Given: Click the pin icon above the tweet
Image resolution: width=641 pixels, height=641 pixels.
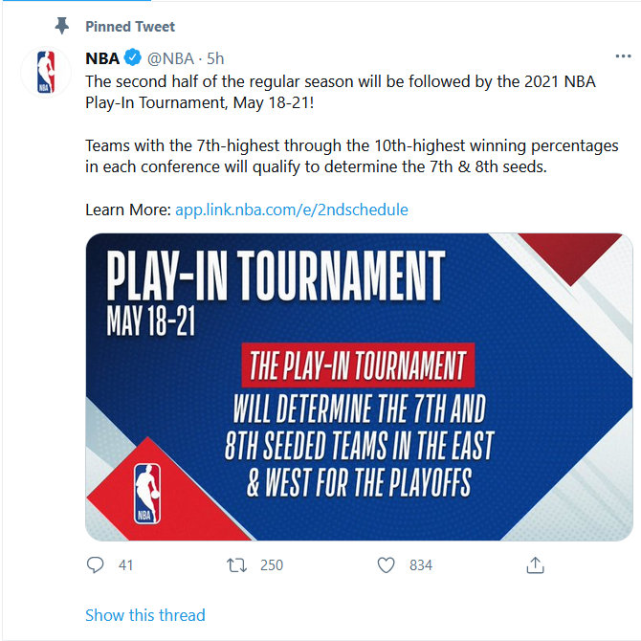Looking at the screenshot, I should tap(62, 26).
